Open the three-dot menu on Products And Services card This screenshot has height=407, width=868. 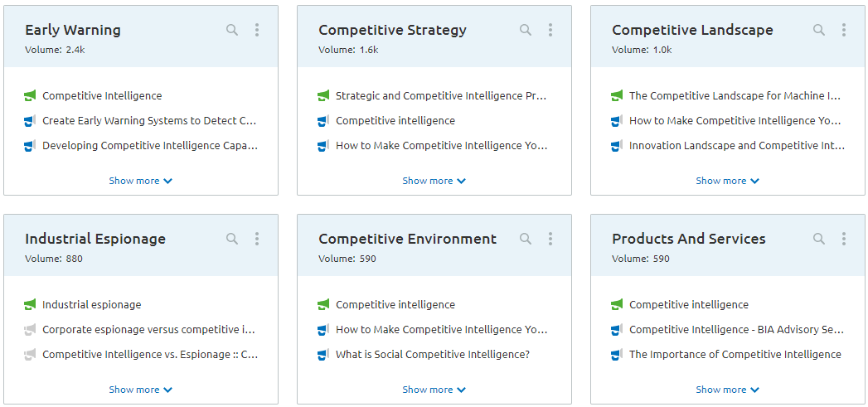click(x=844, y=239)
